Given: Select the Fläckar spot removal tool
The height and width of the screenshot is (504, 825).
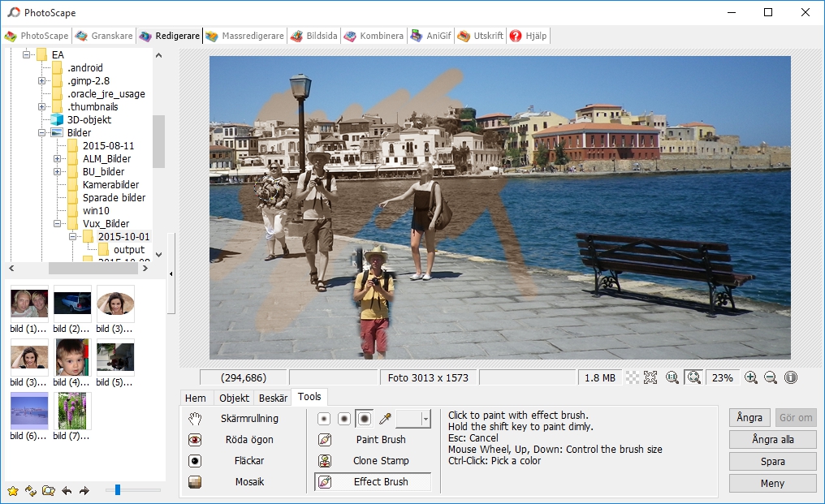Looking at the screenshot, I should 233,461.
